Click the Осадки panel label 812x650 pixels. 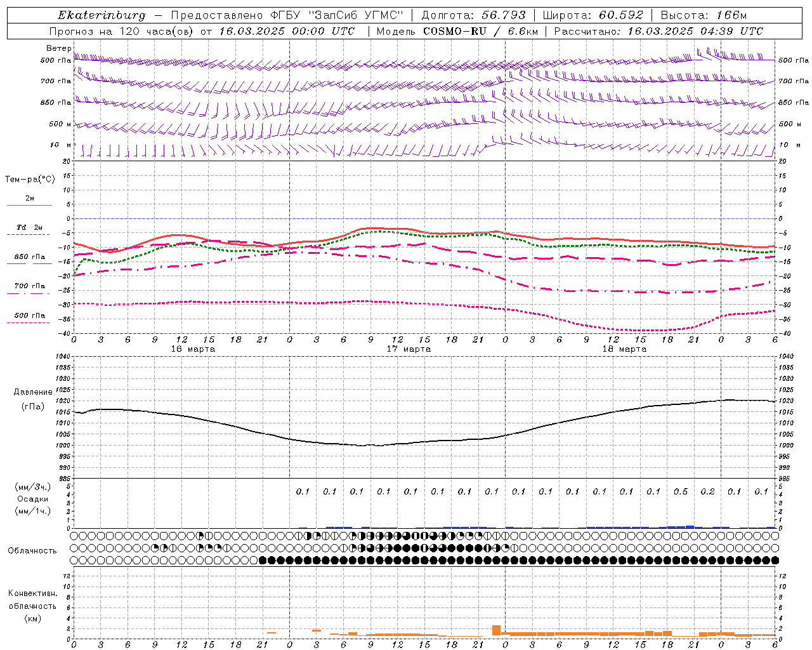pos(32,499)
